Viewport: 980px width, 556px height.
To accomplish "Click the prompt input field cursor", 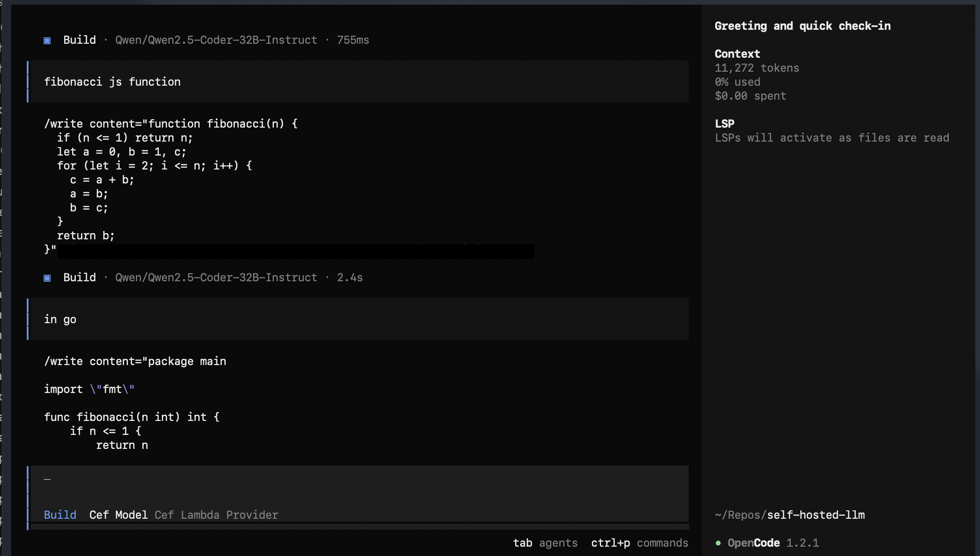I will pyautogui.click(x=47, y=479).
